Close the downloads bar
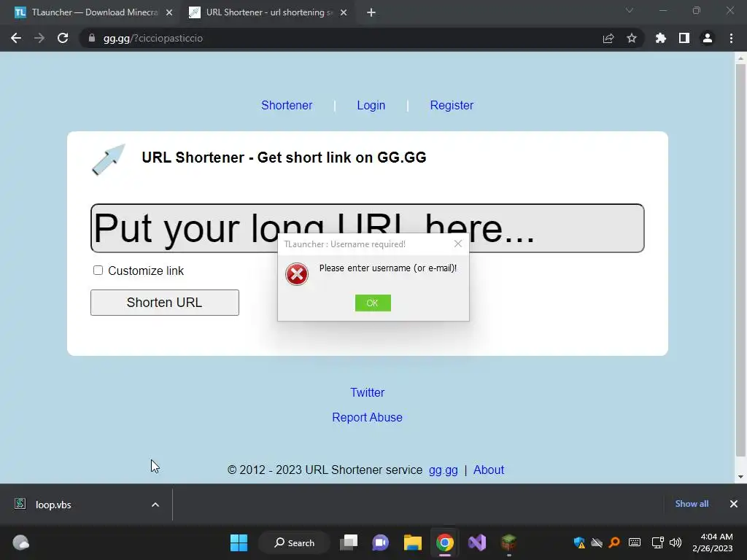 tap(734, 504)
